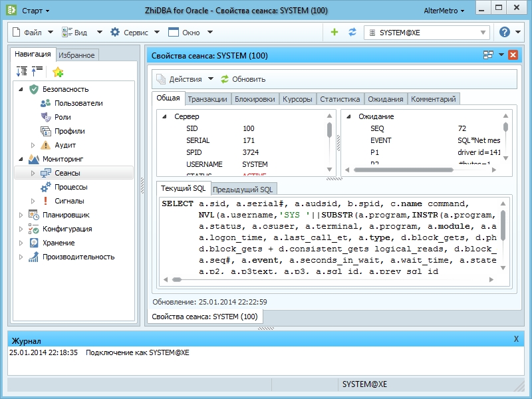
Task: Switch to the Статистика tab
Action: click(340, 99)
